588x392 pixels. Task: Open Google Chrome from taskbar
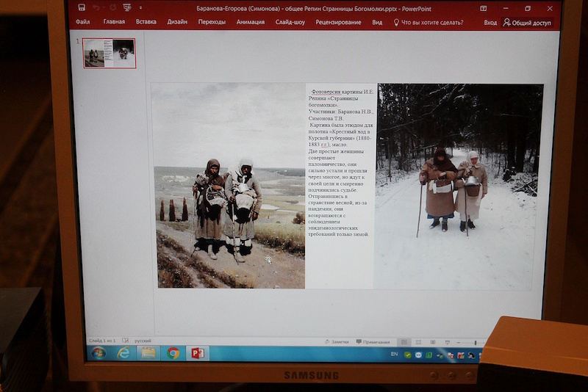coord(173,353)
